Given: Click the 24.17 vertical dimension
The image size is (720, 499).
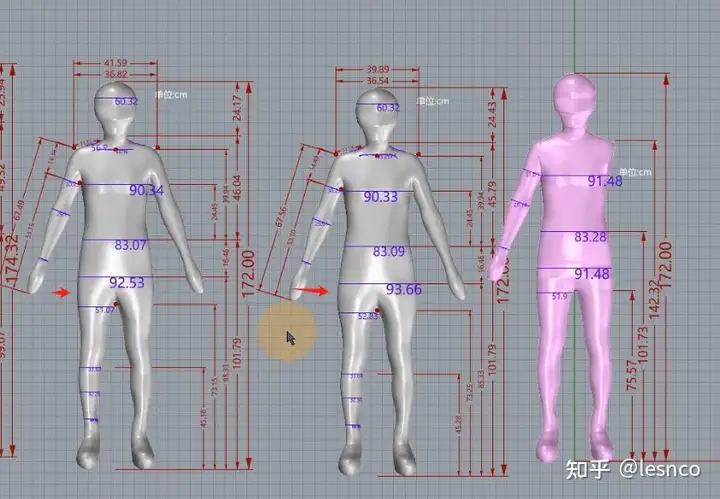Looking at the screenshot, I should click(x=237, y=108).
